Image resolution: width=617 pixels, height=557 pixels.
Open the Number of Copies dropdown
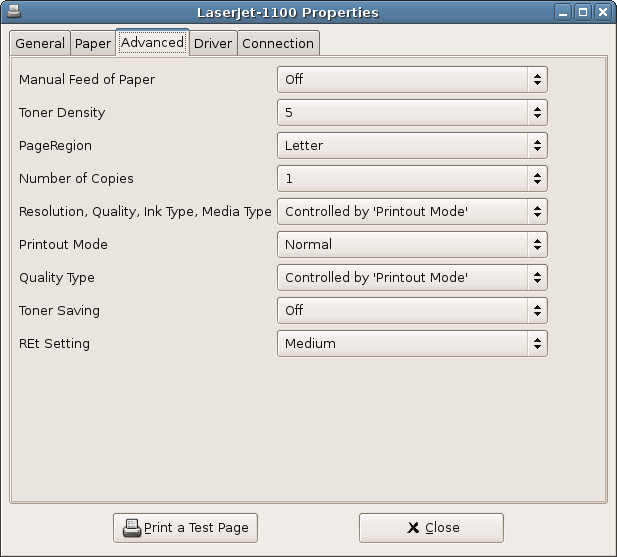412,178
